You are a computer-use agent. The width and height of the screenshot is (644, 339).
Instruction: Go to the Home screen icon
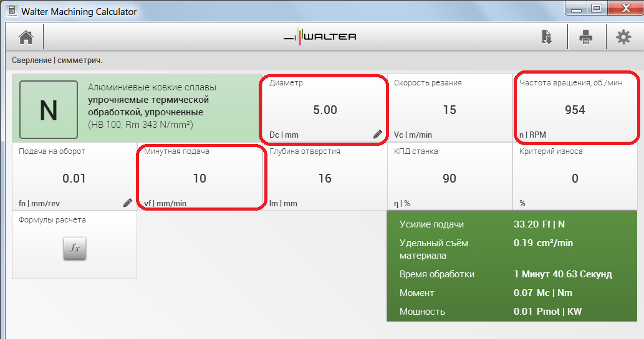pyautogui.click(x=26, y=37)
